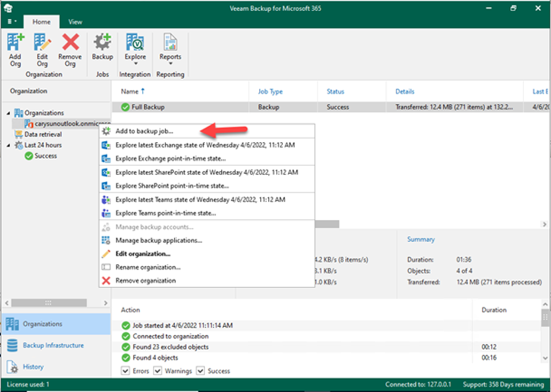Click Teams icon beside Explore latest Teams state

point(106,200)
